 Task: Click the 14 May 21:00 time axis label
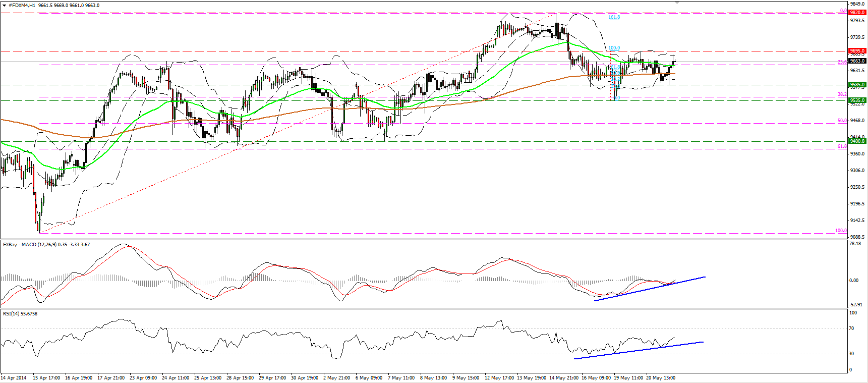click(x=564, y=377)
